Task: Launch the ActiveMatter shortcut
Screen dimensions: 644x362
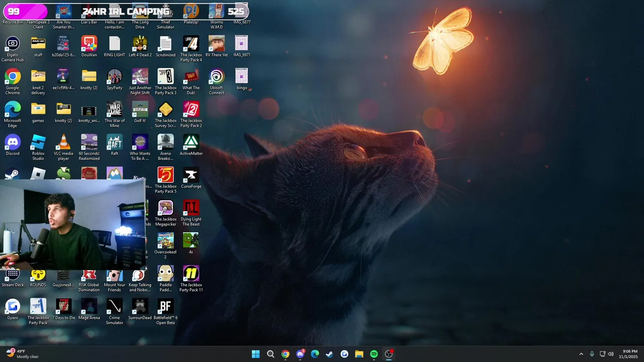Action: pyautogui.click(x=191, y=145)
